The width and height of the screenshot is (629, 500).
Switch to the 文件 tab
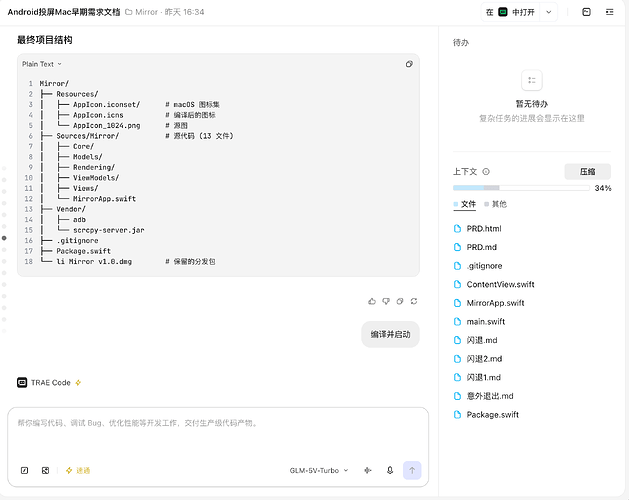(x=465, y=204)
